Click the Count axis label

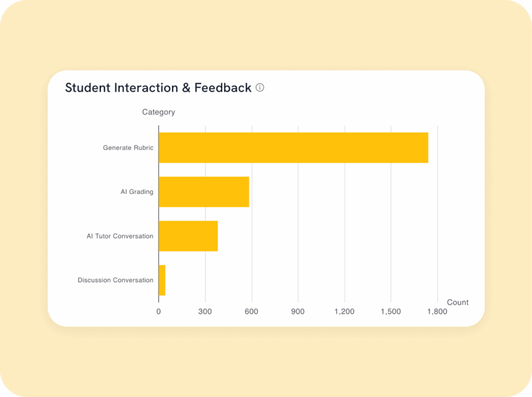click(458, 302)
